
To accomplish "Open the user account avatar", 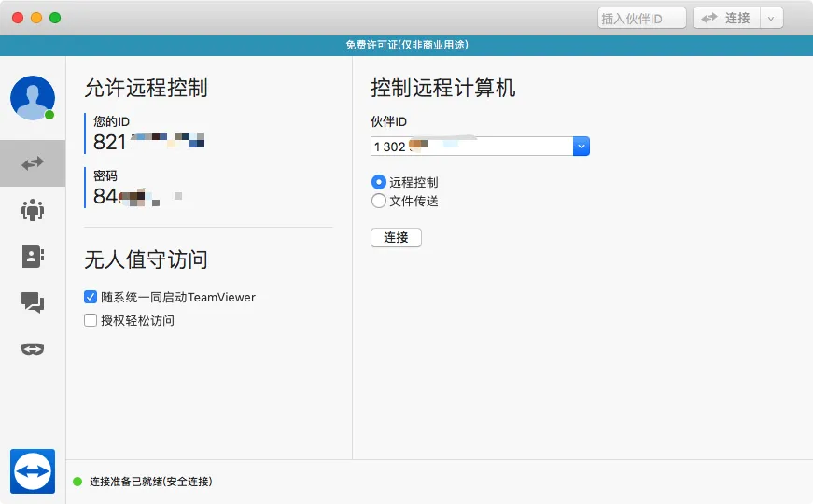I will pyautogui.click(x=33, y=98).
